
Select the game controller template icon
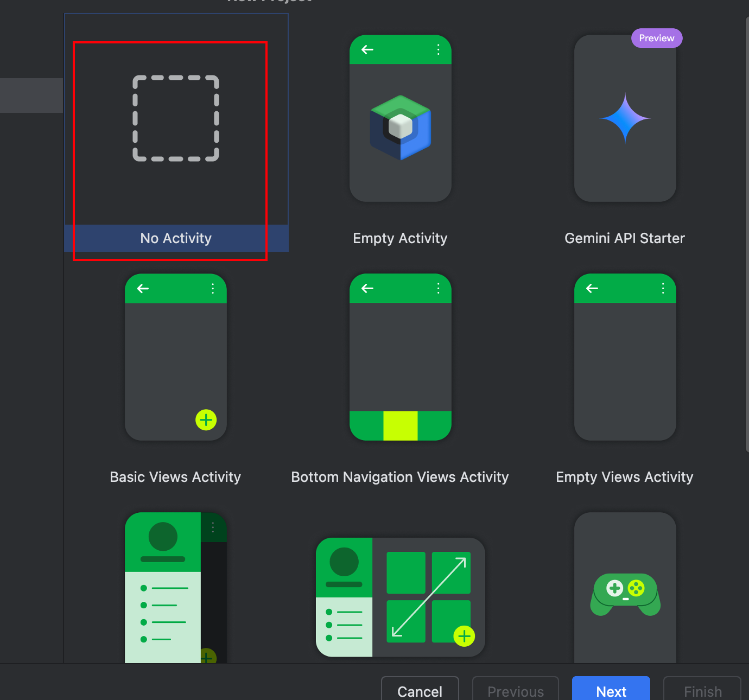pyautogui.click(x=625, y=594)
